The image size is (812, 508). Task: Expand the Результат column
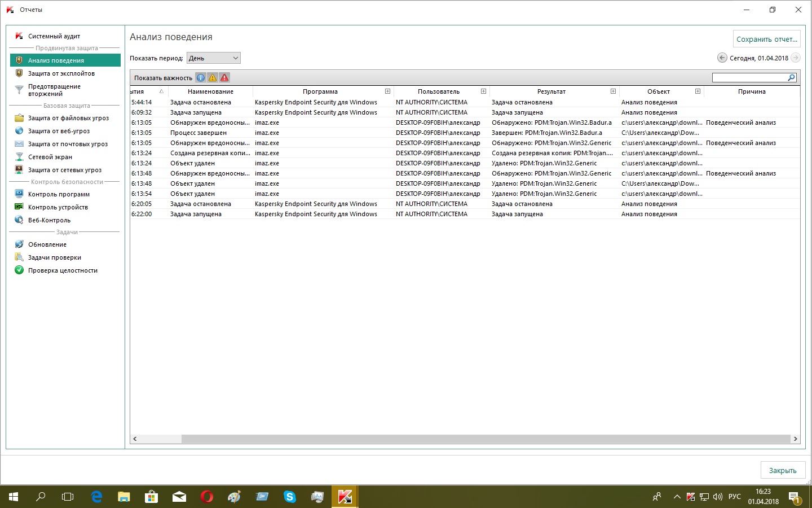[613, 91]
